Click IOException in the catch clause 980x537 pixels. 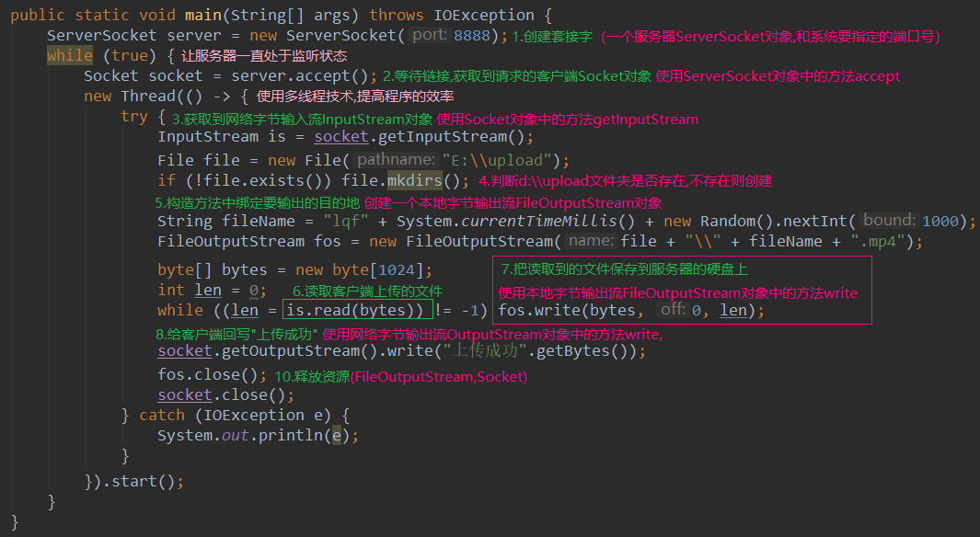(254, 416)
